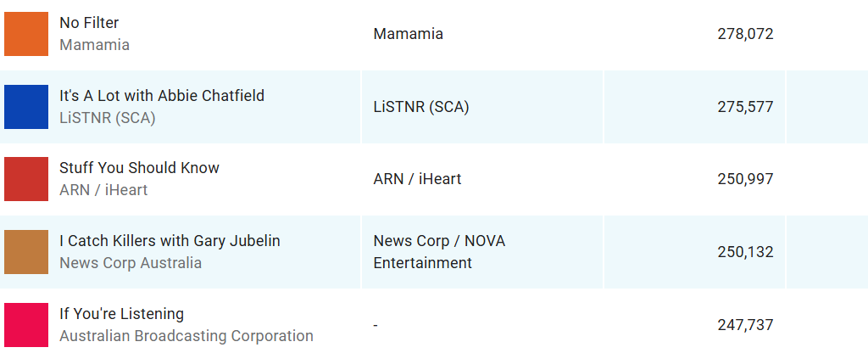Click the brown I Catch Killers thumbnail

click(26, 252)
